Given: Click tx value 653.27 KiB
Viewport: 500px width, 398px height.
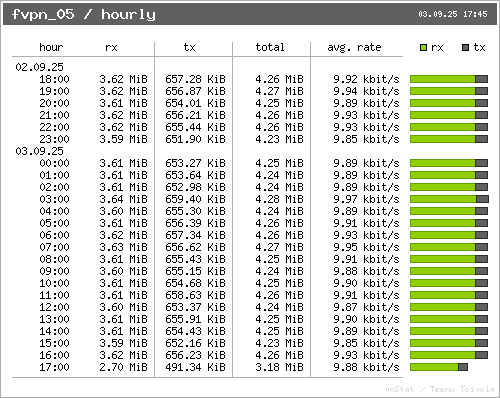Looking at the screenshot, I should (x=195, y=163).
